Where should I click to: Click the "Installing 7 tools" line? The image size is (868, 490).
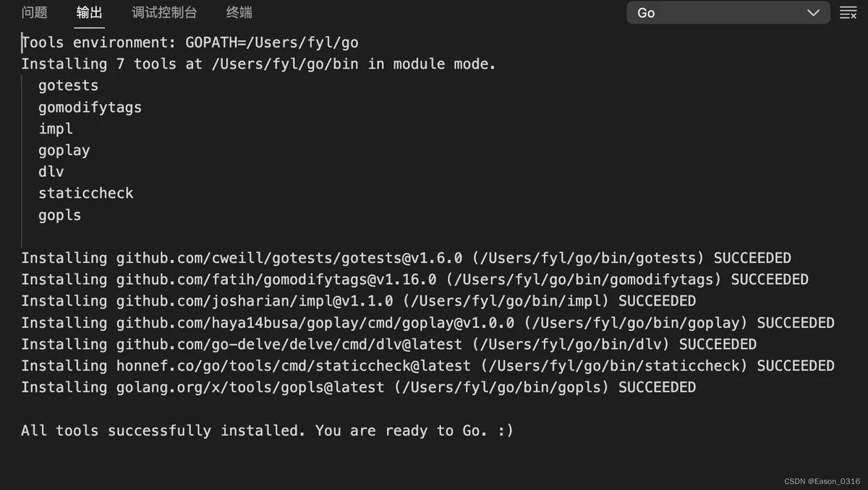pyautogui.click(x=258, y=64)
